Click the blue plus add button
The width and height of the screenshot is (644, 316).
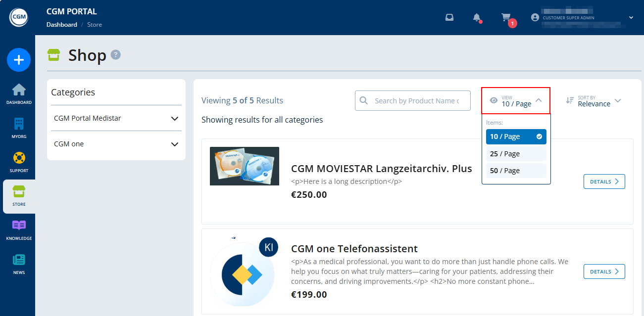coord(19,60)
